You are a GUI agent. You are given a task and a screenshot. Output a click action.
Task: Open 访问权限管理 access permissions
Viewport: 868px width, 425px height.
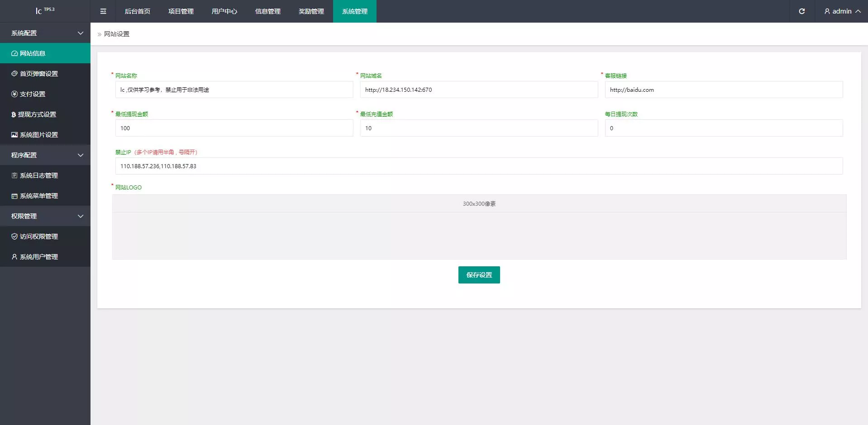pyautogui.click(x=39, y=236)
